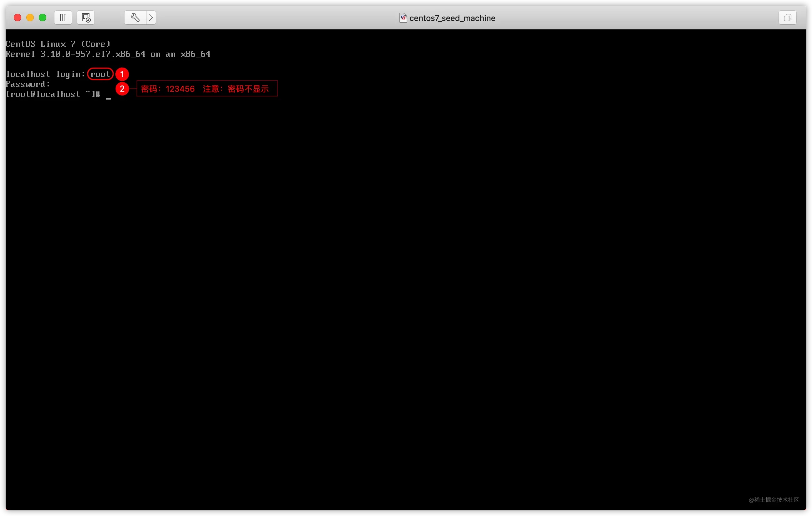Viewport: 812px width, 516px height.
Task: Zoom the window with green button
Action: pos(43,18)
